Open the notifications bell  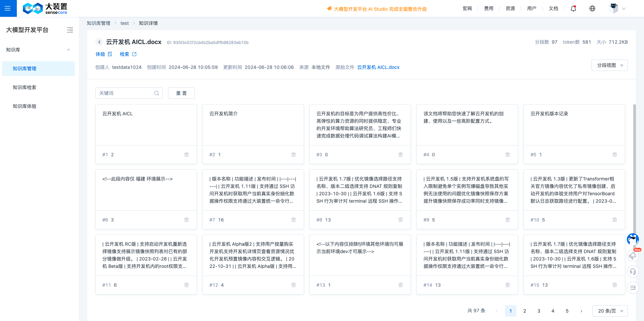tap(573, 8)
